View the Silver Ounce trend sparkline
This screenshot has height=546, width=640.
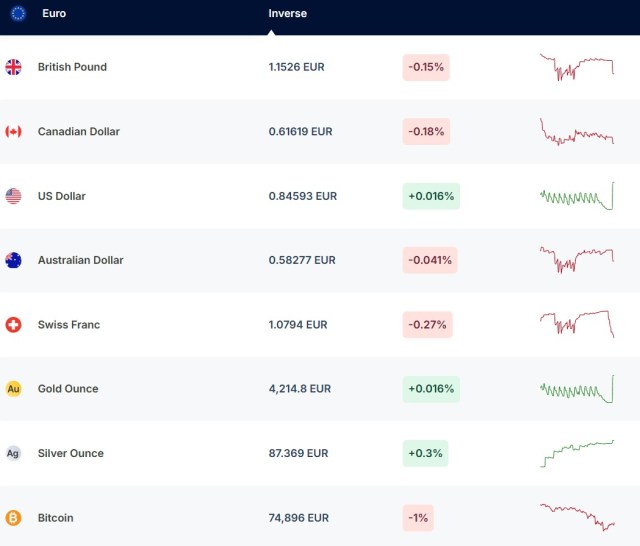point(577,453)
